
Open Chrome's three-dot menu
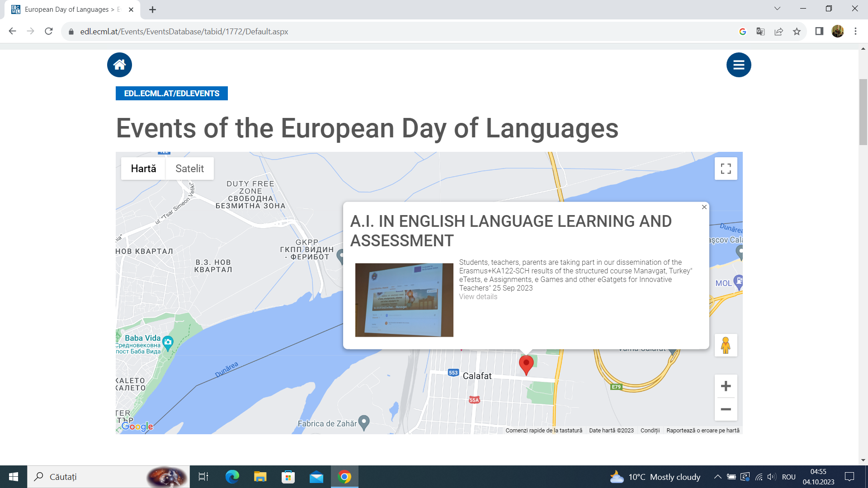click(x=855, y=31)
